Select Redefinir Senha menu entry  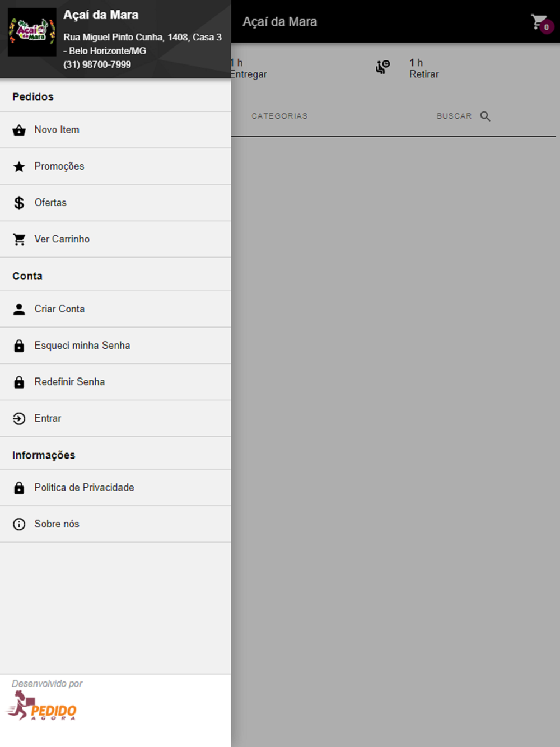(x=115, y=382)
